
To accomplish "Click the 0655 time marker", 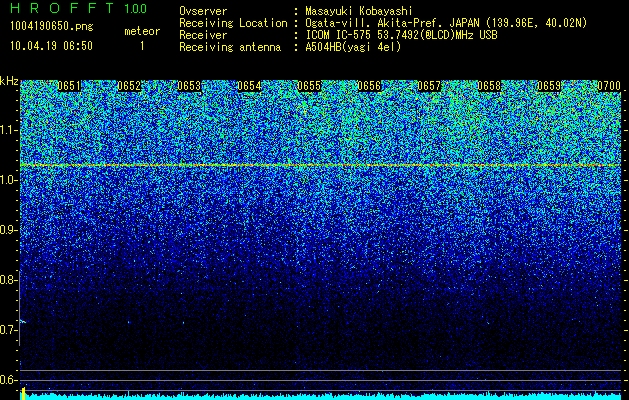I will point(309,86).
